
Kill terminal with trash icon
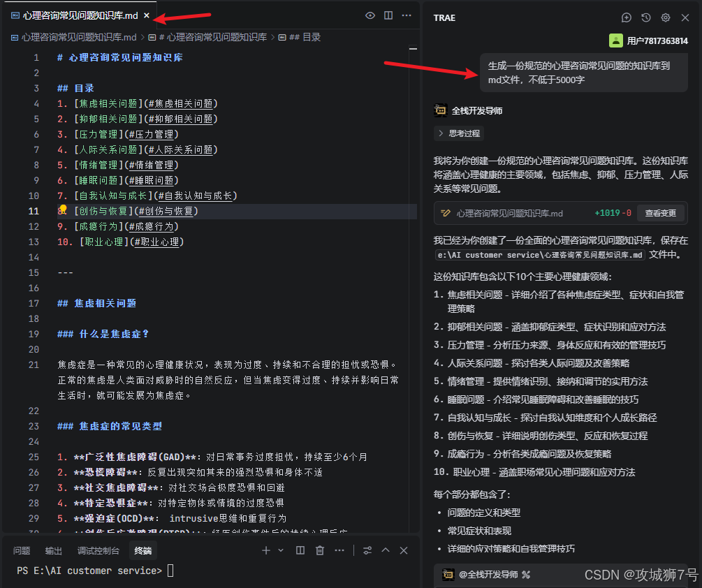coord(320,550)
